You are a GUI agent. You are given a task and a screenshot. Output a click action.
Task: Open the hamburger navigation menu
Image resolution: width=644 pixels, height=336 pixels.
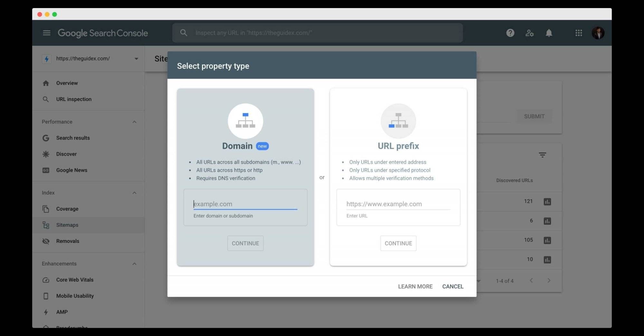46,33
